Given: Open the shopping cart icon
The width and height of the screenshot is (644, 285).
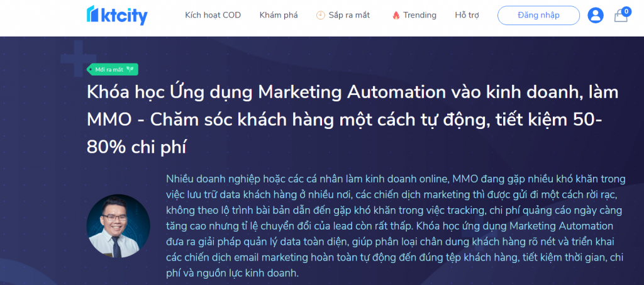Looking at the screenshot, I should (x=621, y=16).
